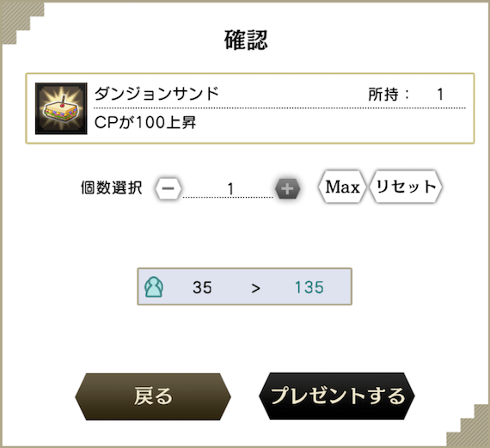Click the 所持 owned label
The width and height of the screenshot is (490, 448).
pyautogui.click(x=383, y=94)
